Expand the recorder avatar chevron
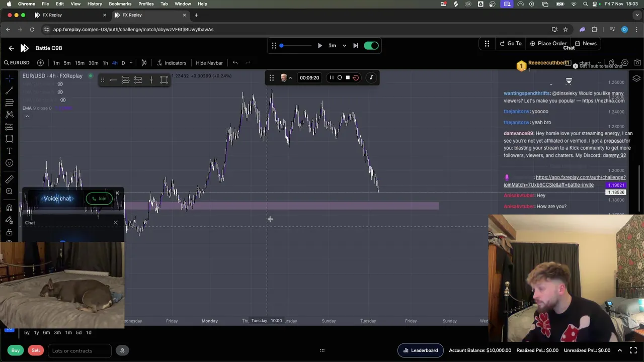This screenshot has width=644, height=362. [x=290, y=78]
